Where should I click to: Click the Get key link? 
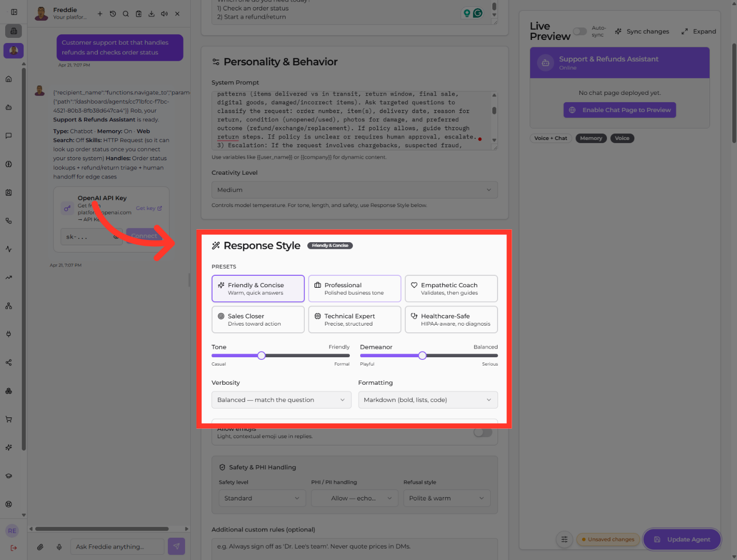point(149,208)
